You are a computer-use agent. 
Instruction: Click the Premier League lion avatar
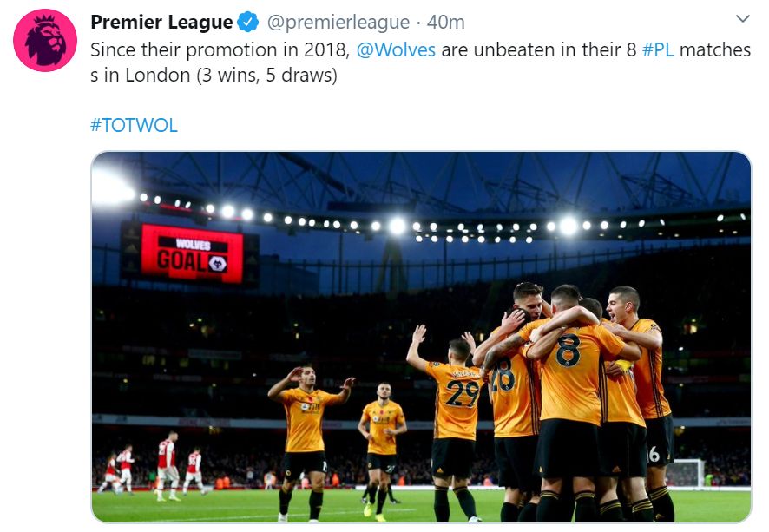click(x=45, y=40)
